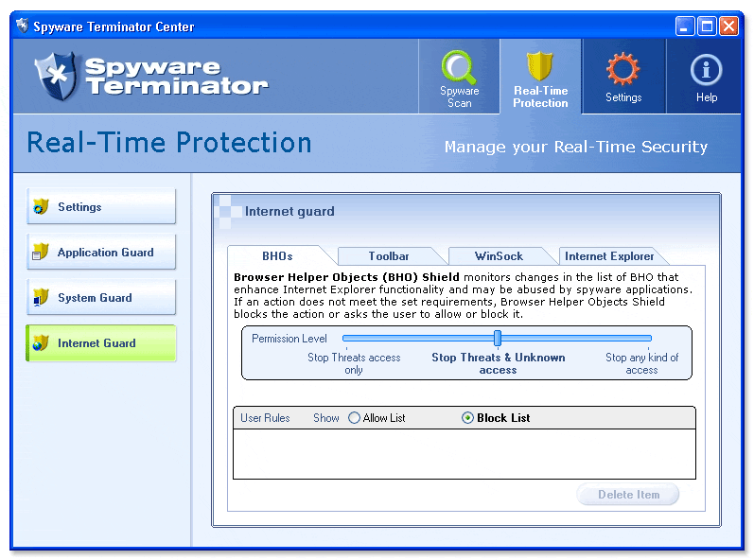Maximize the Spyware Terminator Center window
754x560 pixels.
(707, 26)
